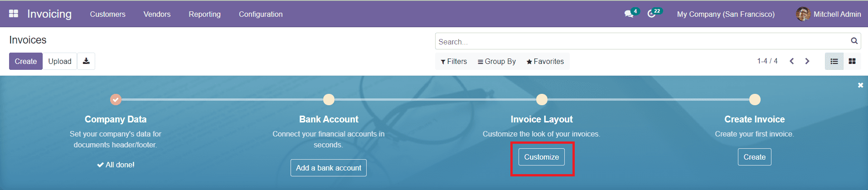This screenshot has height=190, width=868.
Task: Click the Invoices breadcrumb title
Action: tap(28, 40)
